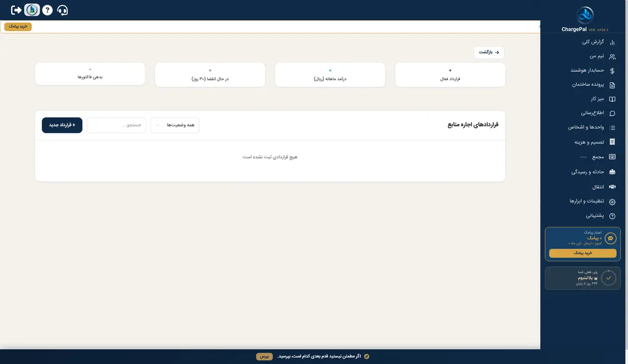Select the درآمد ماهانه (ریال) card
Viewport: 628px width, 364px height.
[330, 75]
